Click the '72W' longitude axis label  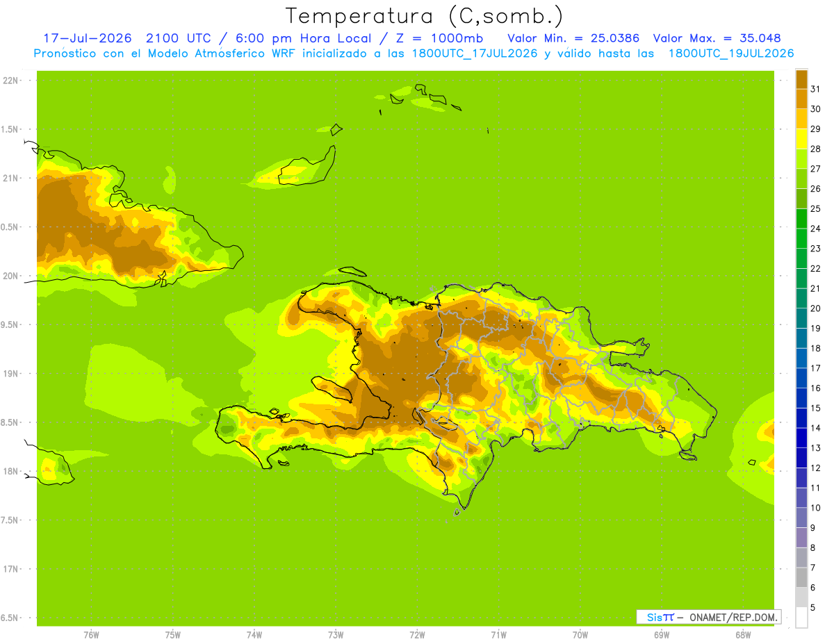(x=417, y=635)
